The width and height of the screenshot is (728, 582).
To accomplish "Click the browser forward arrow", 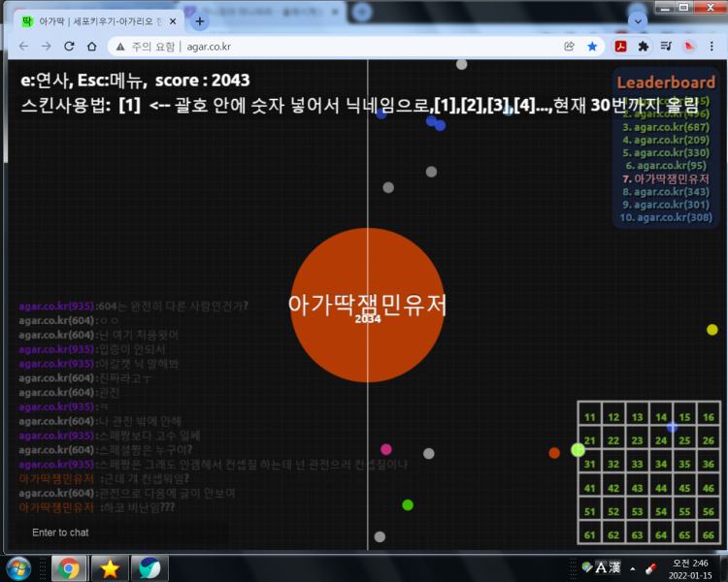I will point(46,47).
